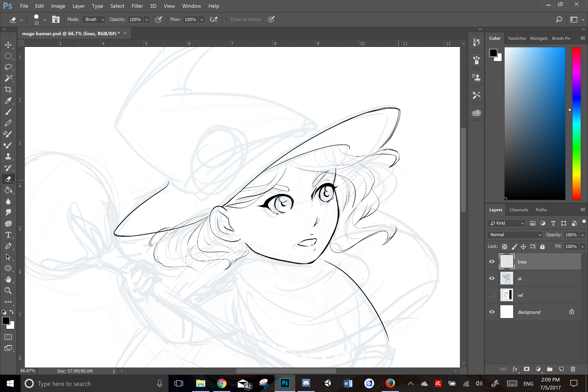588x392 pixels.
Task: Create a new group folder icon
Action: tap(550, 369)
